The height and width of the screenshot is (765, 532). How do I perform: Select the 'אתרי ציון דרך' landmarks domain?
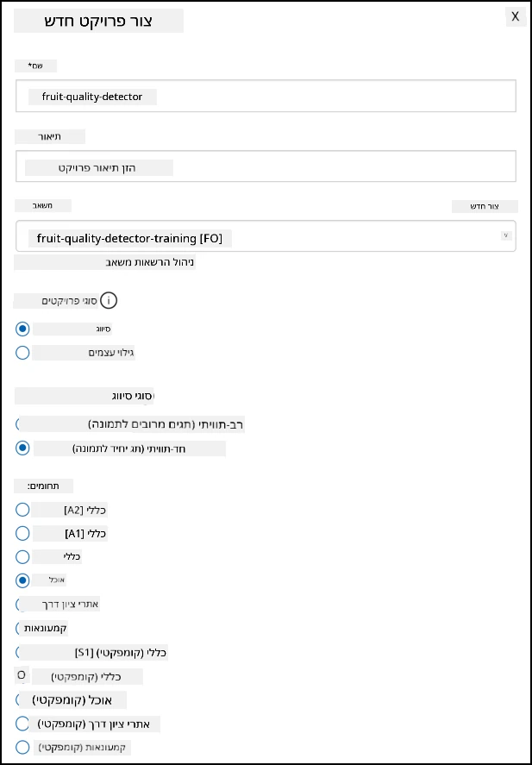tap(18, 605)
